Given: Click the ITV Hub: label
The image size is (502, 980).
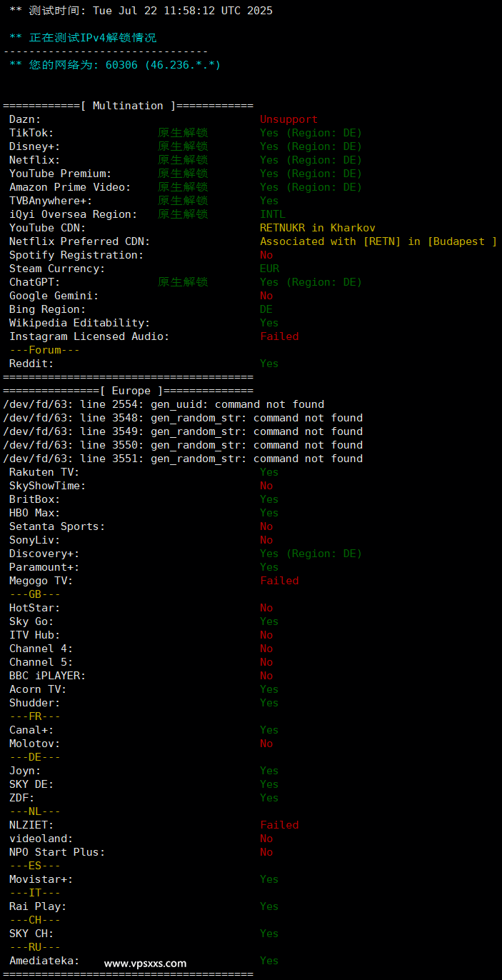Looking at the screenshot, I should pyautogui.click(x=35, y=635).
